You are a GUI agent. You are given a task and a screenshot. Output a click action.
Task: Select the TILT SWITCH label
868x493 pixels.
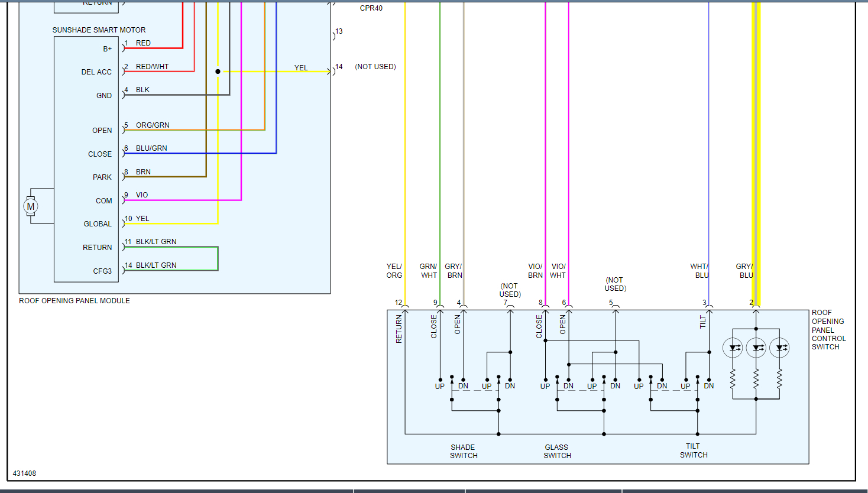tap(694, 450)
